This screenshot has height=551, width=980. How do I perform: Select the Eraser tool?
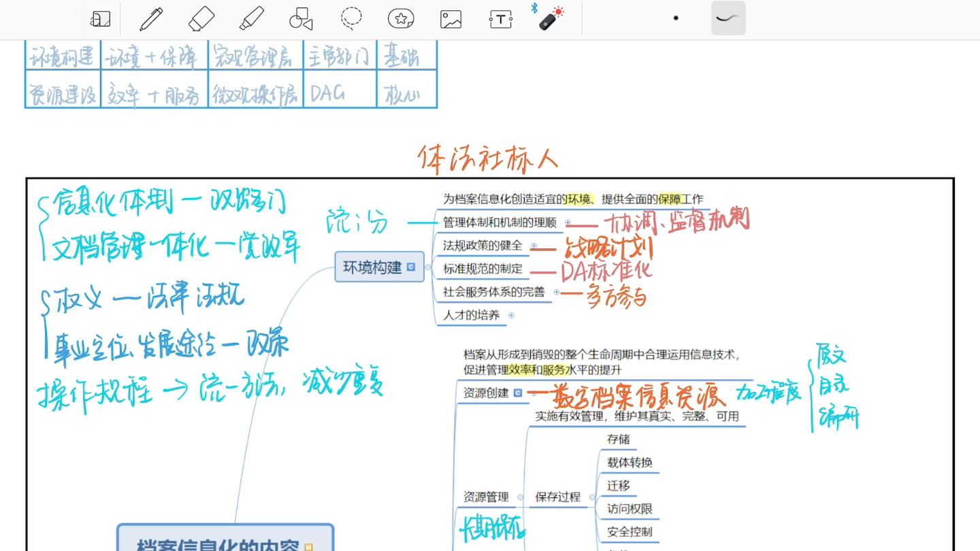click(201, 19)
